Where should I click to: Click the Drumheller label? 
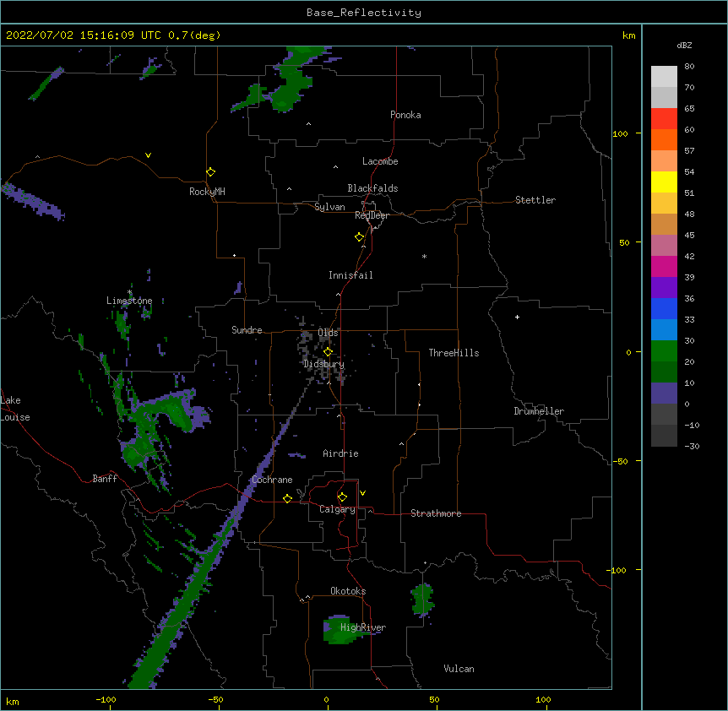coord(539,411)
